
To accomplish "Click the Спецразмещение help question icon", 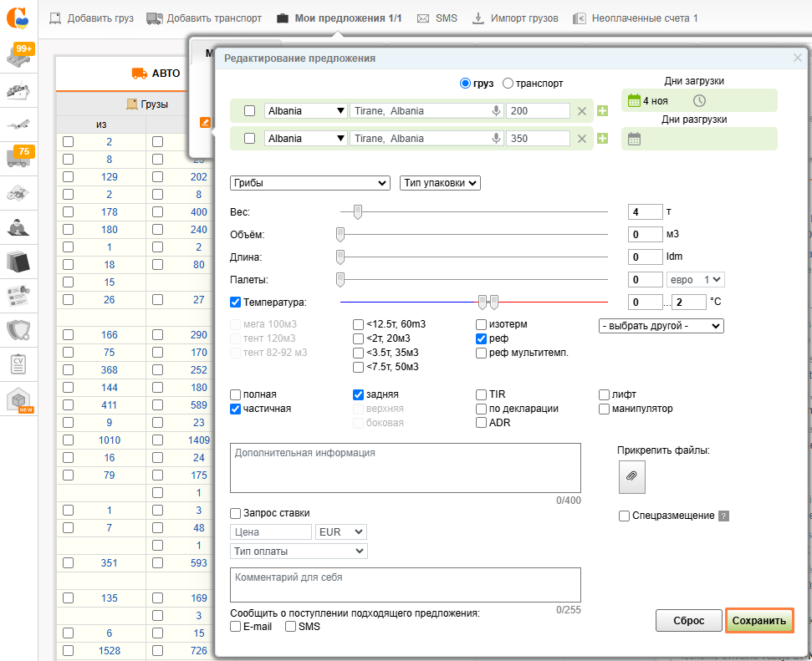I will [x=724, y=516].
